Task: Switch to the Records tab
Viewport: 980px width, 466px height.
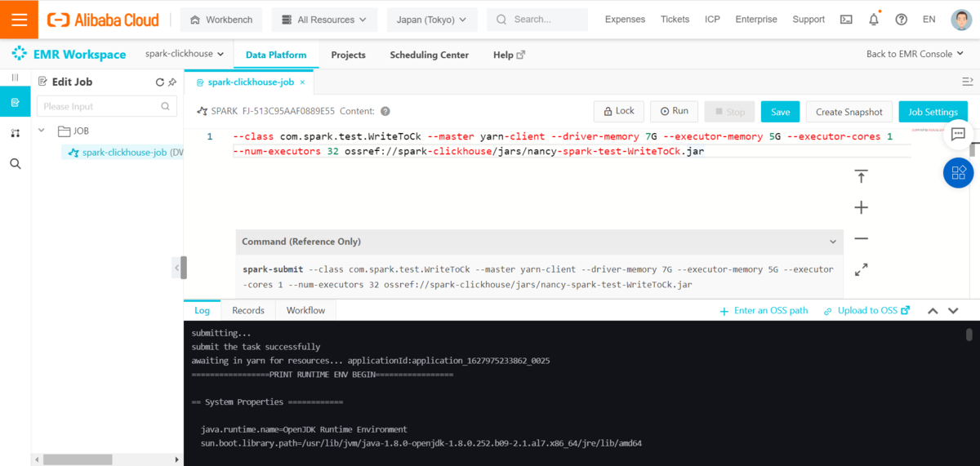Action: point(248,310)
